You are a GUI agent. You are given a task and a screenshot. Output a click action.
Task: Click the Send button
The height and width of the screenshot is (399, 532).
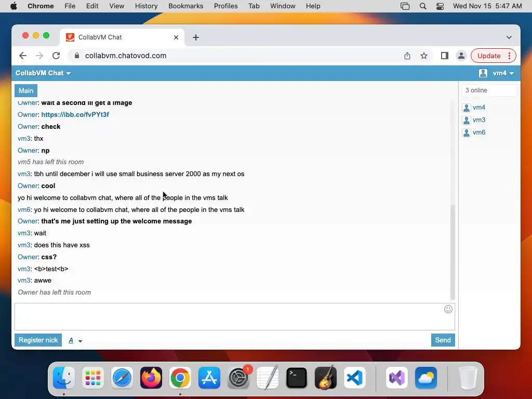(443, 340)
